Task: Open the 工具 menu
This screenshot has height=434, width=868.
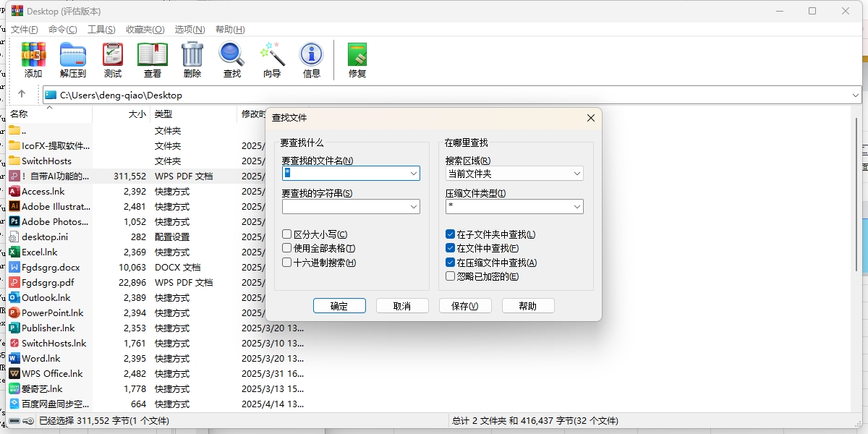Action: [x=101, y=29]
